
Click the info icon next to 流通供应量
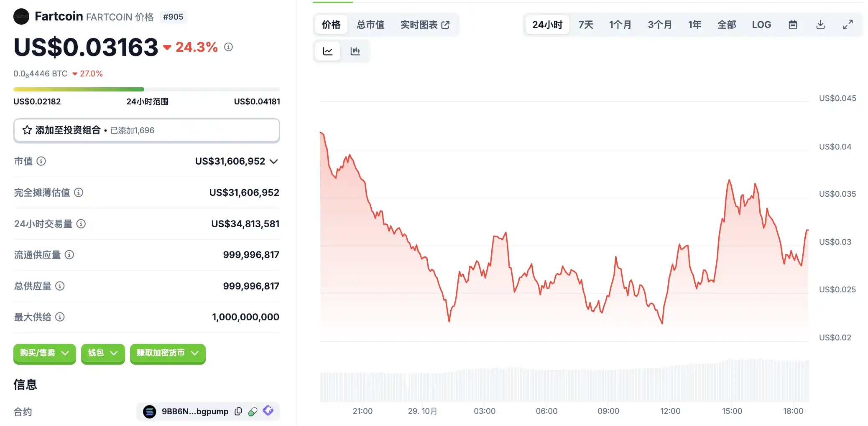click(69, 255)
